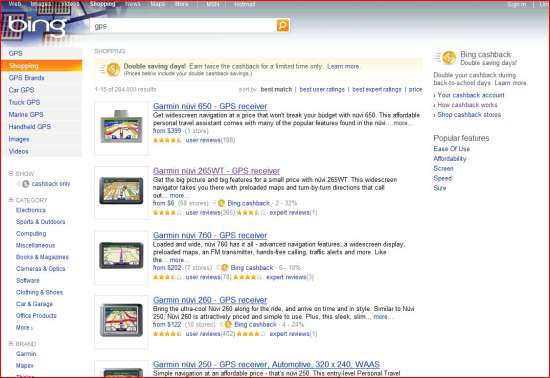Expand More categories list
Image resolution: width=550 pixels, height=378 pixels.
tap(24, 328)
